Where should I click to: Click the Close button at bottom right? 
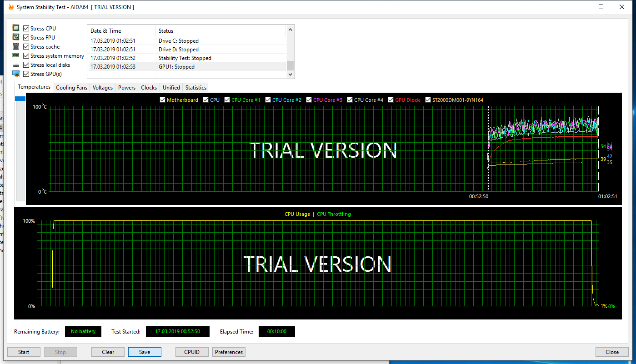pyautogui.click(x=612, y=352)
